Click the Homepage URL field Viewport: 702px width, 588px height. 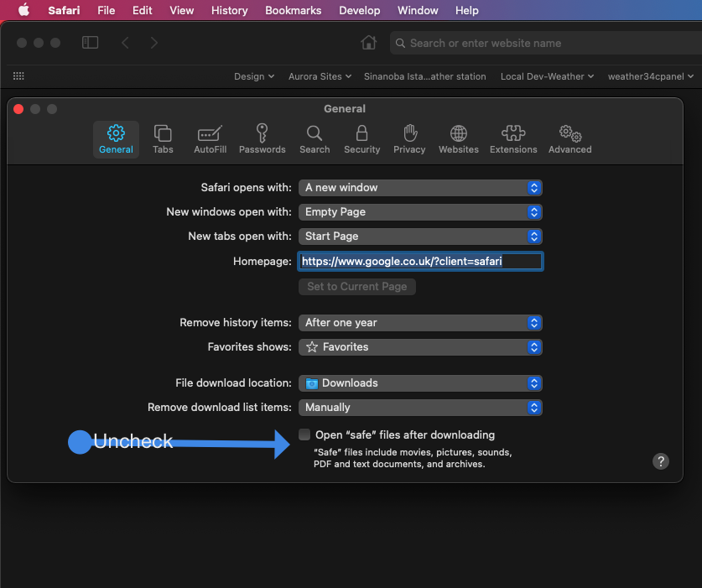(420, 261)
